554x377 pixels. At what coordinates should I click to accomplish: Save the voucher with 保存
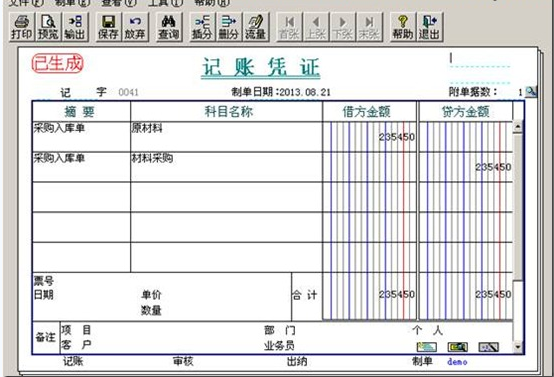pos(108,27)
